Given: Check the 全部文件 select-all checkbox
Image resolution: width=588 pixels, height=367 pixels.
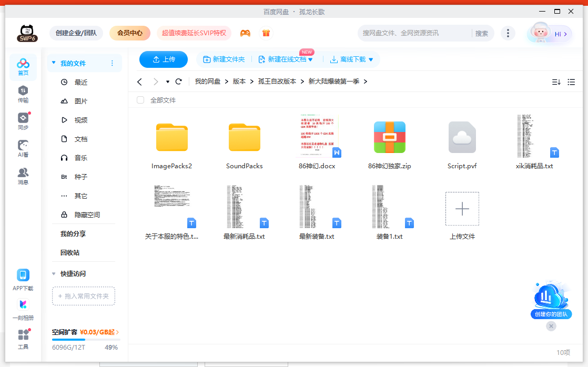Looking at the screenshot, I should click(x=140, y=99).
